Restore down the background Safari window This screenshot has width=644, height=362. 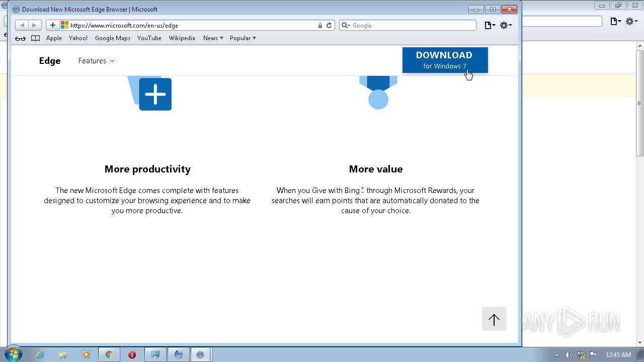(x=618, y=6)
